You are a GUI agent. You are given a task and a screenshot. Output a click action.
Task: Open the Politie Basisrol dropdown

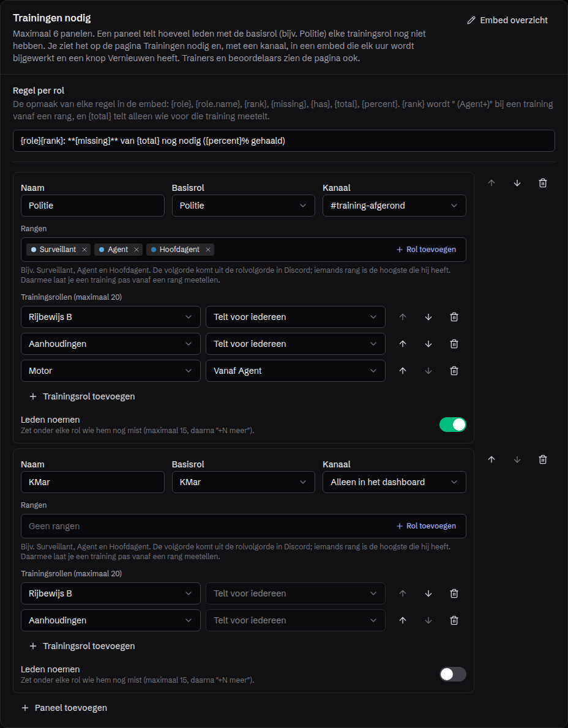pos(244,206)
